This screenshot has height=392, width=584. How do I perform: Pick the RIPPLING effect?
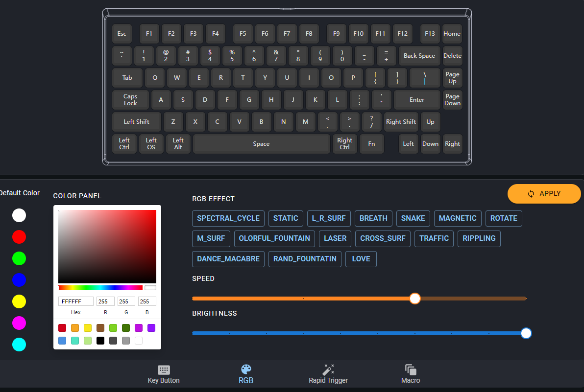(x=479, y=238)
